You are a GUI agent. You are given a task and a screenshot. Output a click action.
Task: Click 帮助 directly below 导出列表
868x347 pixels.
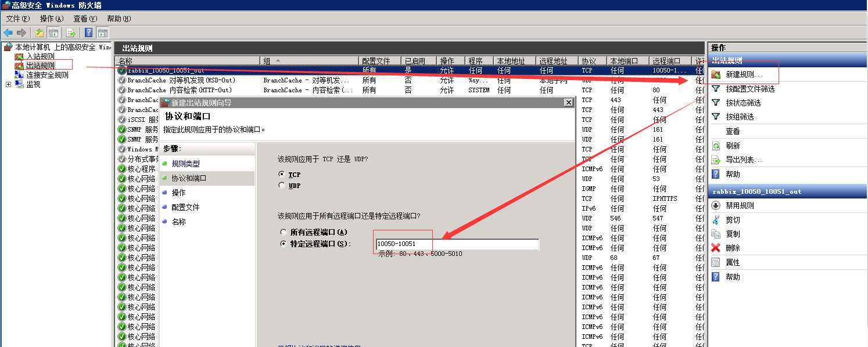point(733,174)
